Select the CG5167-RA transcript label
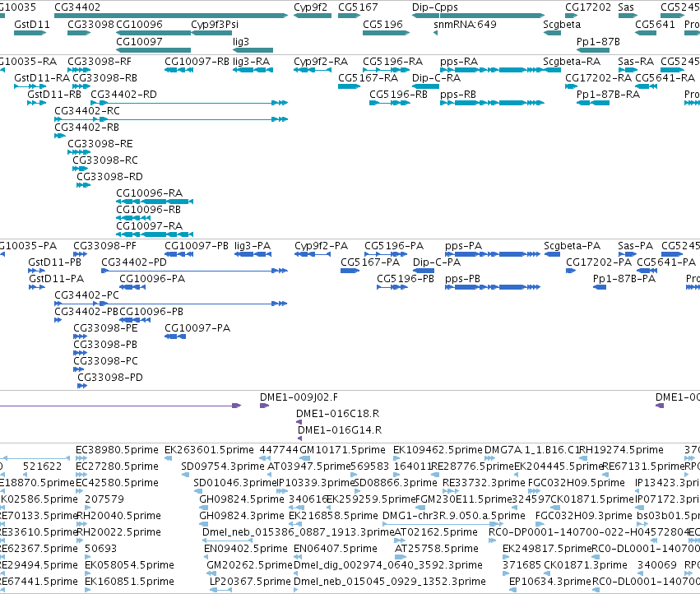This screenshot has width=700, height=594. [368, 77]
